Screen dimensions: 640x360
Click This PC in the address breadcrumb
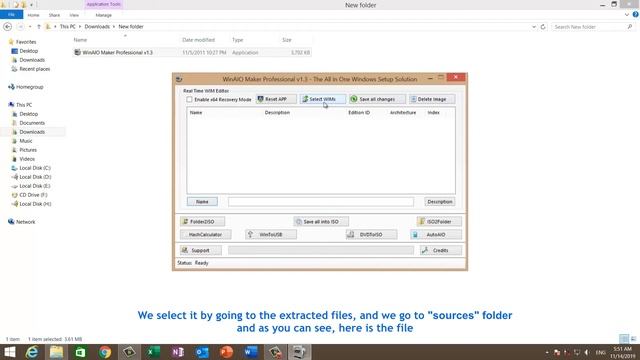67,27
